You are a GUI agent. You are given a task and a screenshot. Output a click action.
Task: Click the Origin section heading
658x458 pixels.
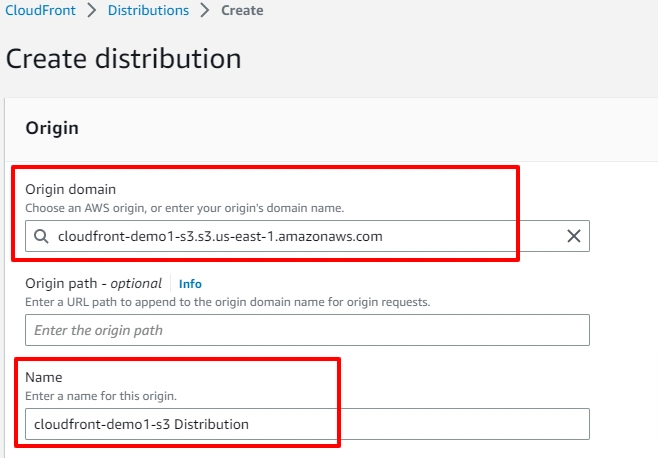[x=52, y=128]
